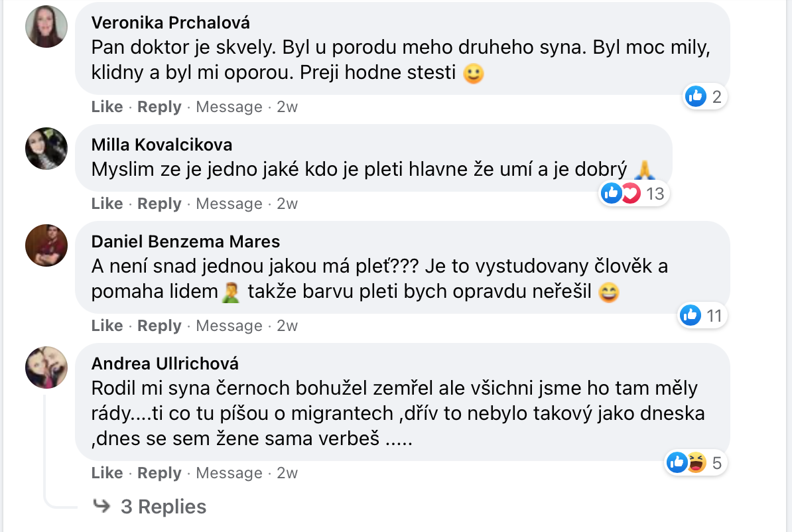Like Veronika Prchalová's comment
The width and height of the screenshot is (792, 532).
coord(107,107)
